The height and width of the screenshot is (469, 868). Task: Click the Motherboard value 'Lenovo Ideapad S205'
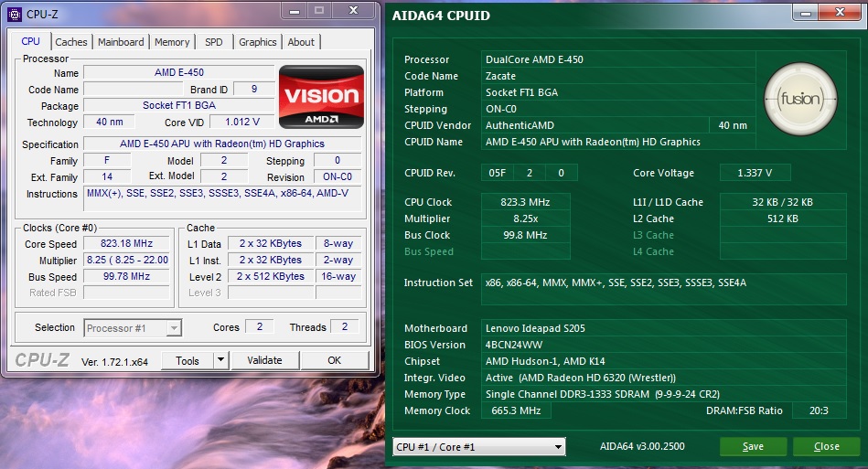click(x=535, y=328)
